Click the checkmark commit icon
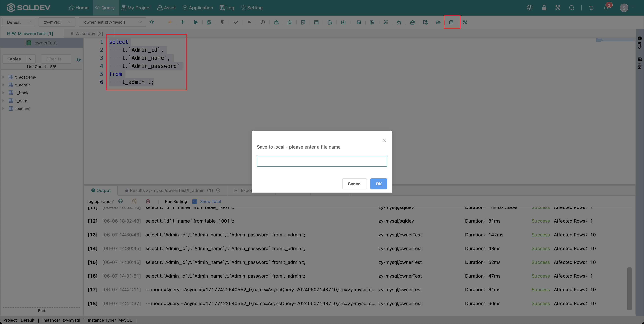Viewport: 644px width, 324px height. pos(236,22)
